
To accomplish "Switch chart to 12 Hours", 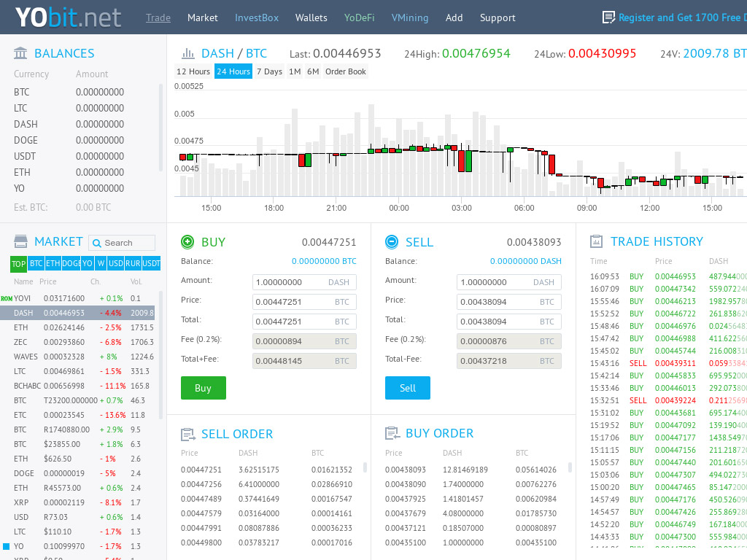I will point(193,71).
